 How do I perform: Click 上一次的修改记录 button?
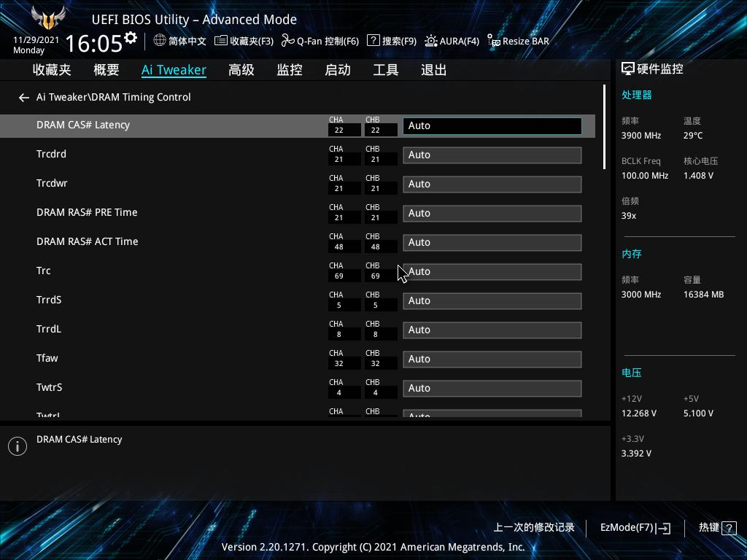[x=534, y=528]
